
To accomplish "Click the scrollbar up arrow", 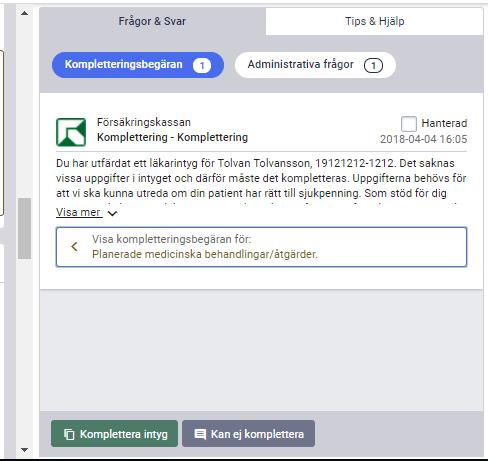I will [x=24, y=13].
